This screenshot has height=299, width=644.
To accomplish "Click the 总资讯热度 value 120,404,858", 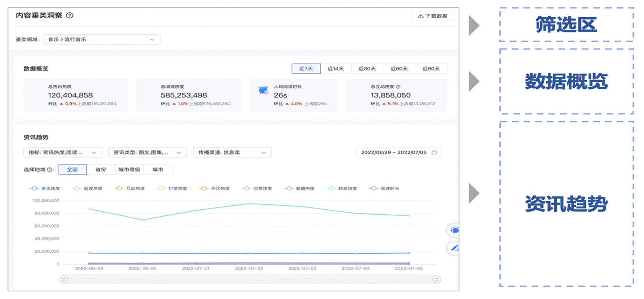I will (71, 95).
